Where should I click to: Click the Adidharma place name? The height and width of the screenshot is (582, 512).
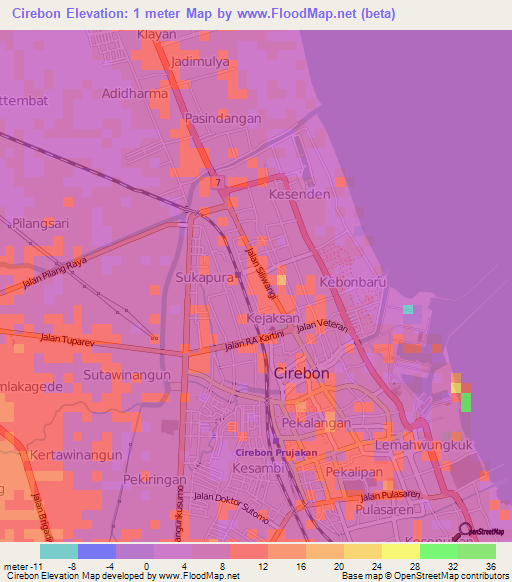click(135, 94)
